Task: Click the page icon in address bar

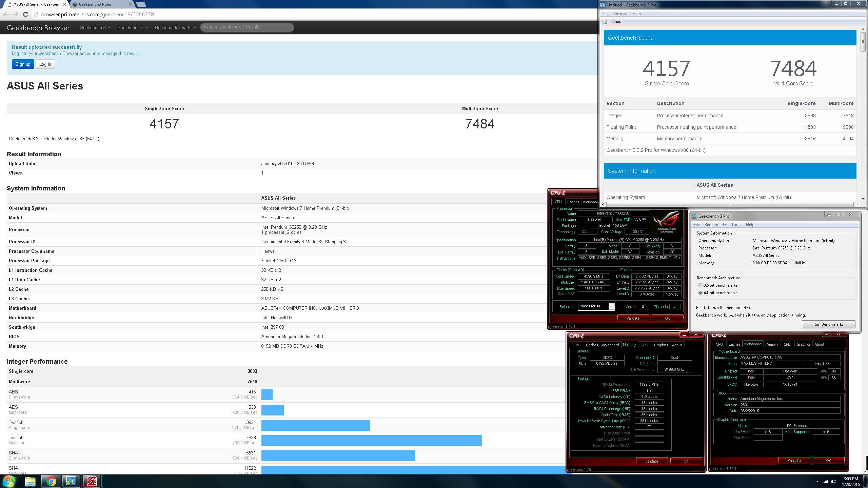Action: [37, 14]
